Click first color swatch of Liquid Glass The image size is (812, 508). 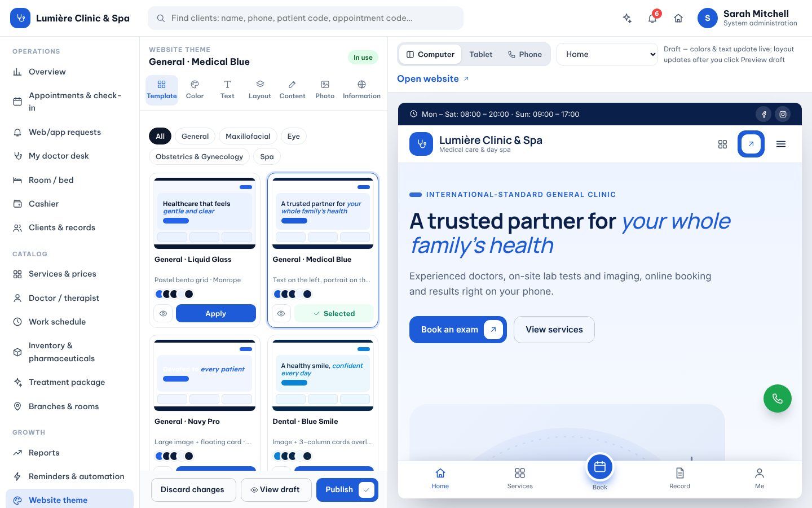coord(158,294)
